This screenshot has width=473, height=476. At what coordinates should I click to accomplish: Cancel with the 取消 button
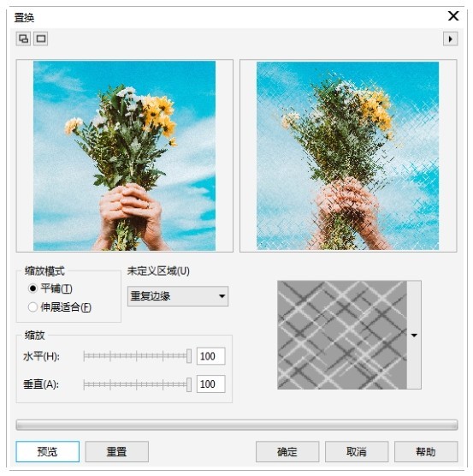point(357,452)
